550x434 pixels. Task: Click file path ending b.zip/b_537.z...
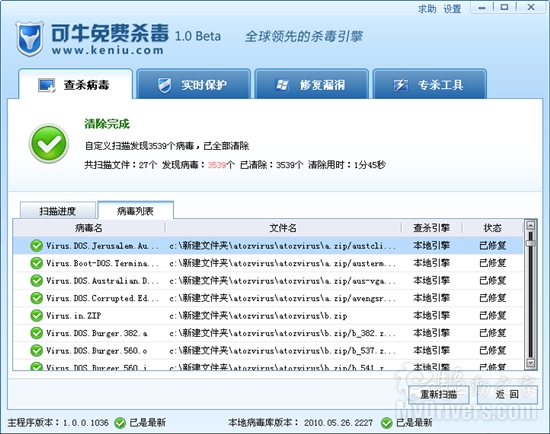tap(282, 350)
